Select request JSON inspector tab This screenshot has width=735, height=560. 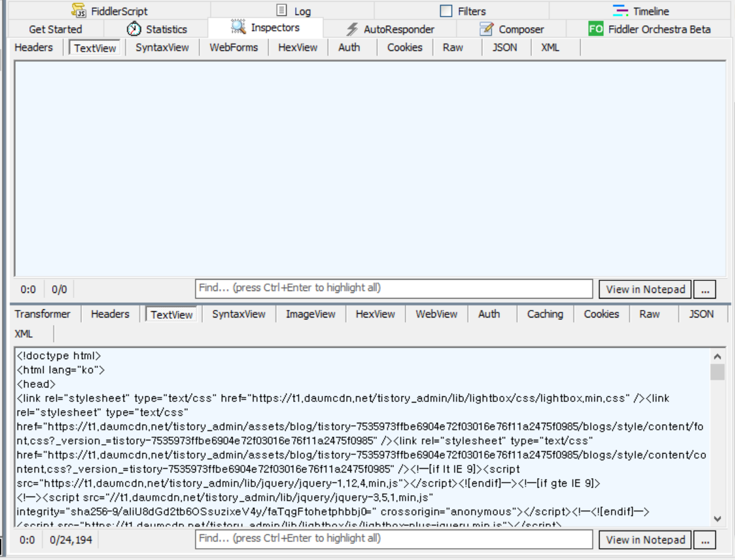point(505,47)
